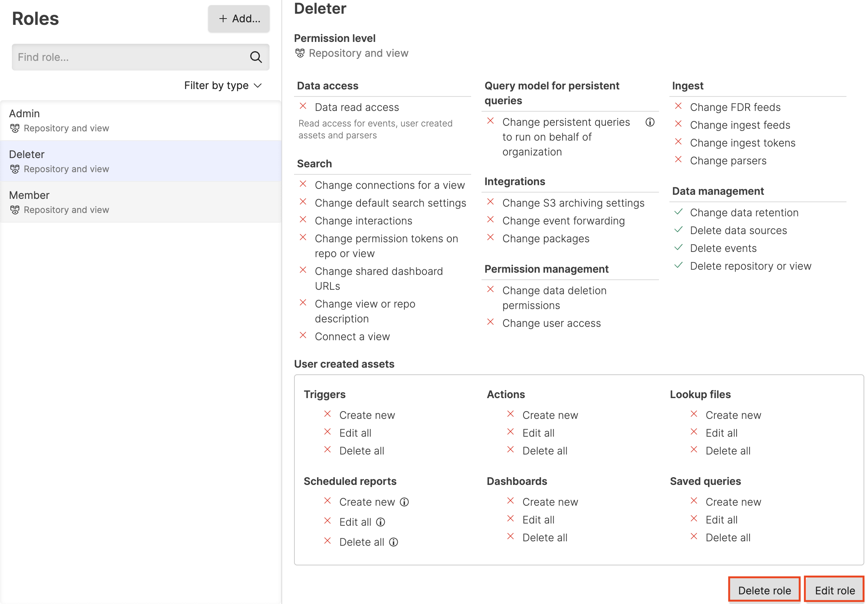Click the plus icon on the Add button
Screen dimensions: 868x604
[223, 19]
